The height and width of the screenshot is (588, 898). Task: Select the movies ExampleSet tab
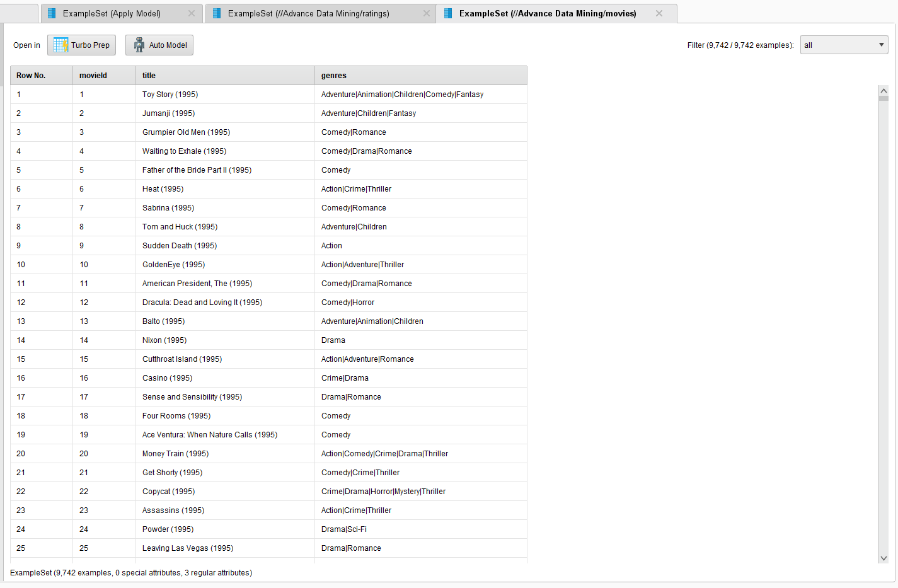[556, 13]
